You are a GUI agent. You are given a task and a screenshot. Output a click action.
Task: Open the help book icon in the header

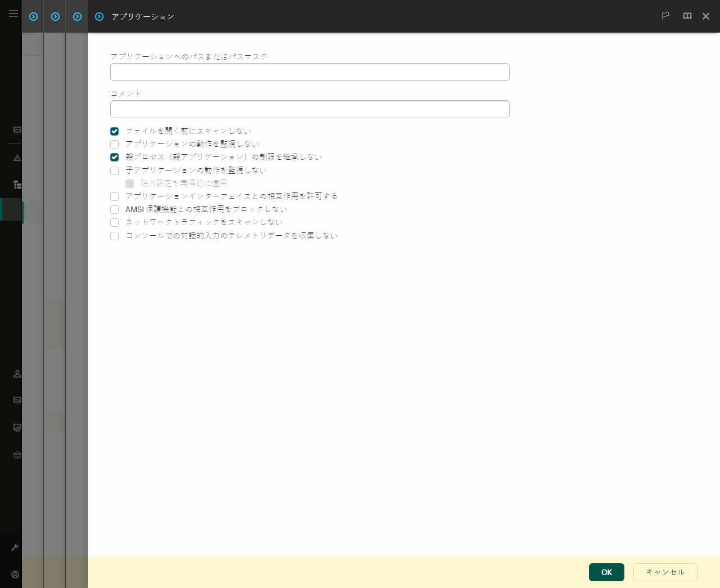point(687,16)
